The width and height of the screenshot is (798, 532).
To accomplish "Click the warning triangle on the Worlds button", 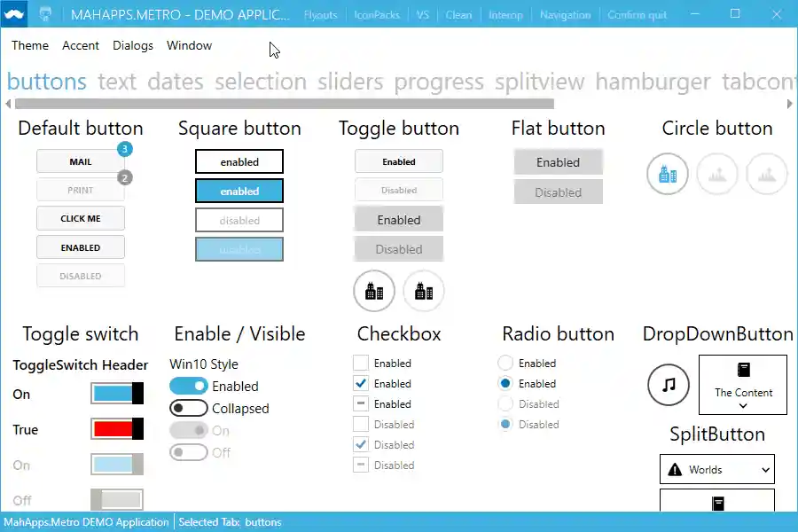I will (x=677, y=469).
